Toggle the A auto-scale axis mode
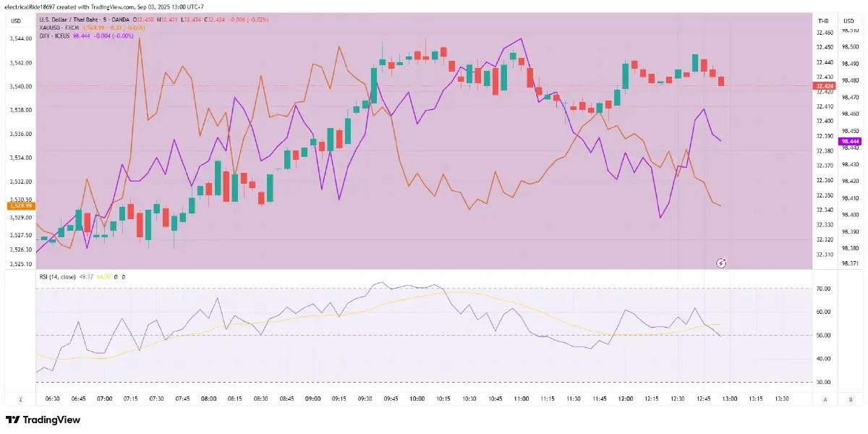868x434 pixels. coord(824,399)
